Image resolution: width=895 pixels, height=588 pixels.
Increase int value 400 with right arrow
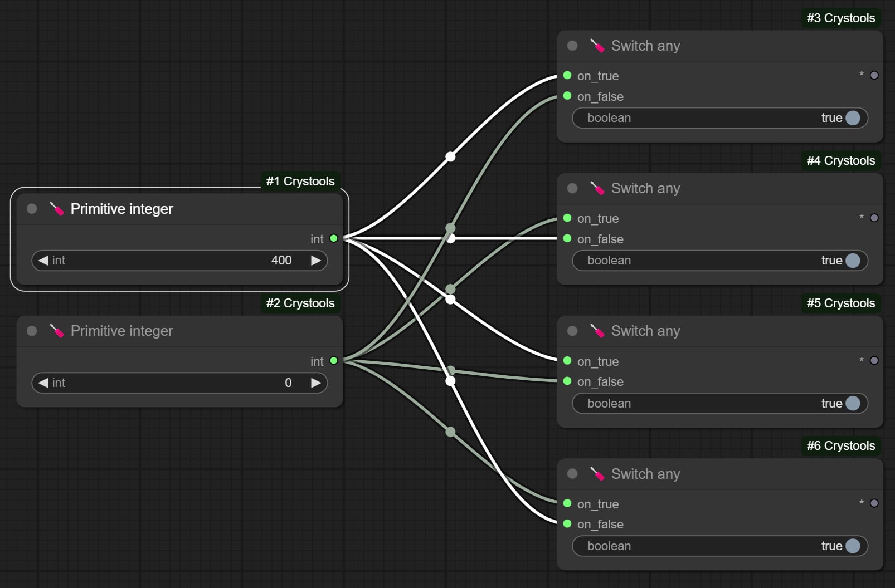[x=316, y=260]
